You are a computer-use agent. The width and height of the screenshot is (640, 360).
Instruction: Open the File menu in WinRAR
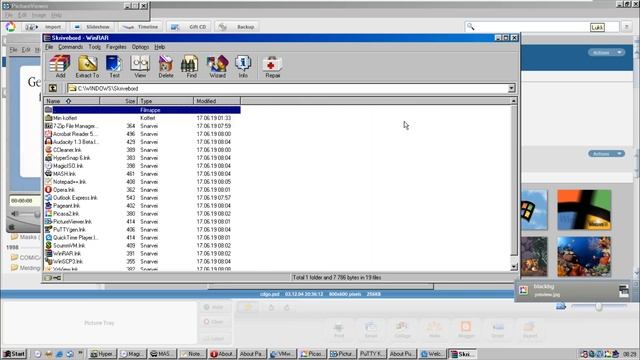pyautogui.click(x=49, y=47)
